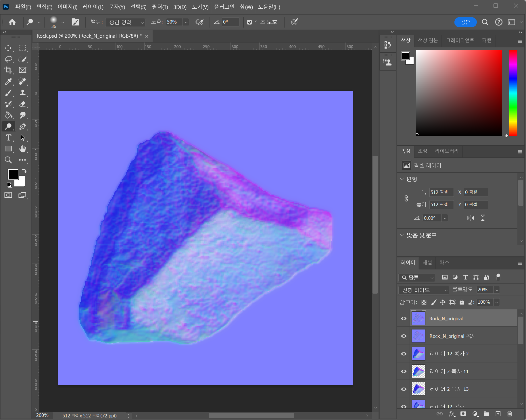Select the Brush tool
The width and height of the screenshot is (526, 420).
click(8, 93)
